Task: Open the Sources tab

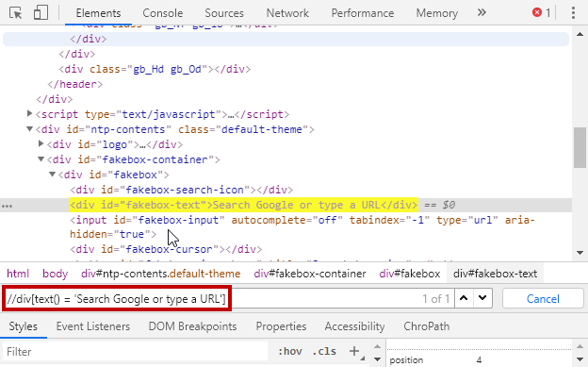Action: tap(224, 13)
